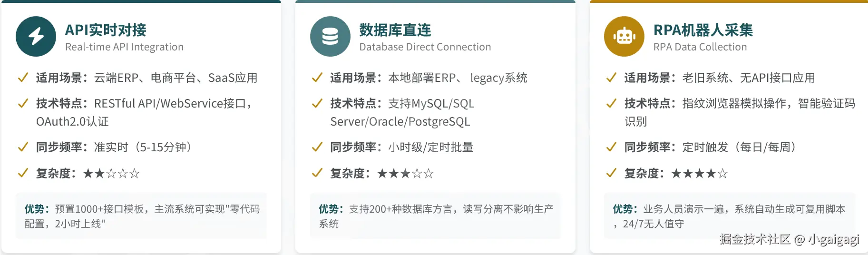This screenshot has width=868, height=255.
Task: Click the Real-time API Integration subtitle
Action: click(124, 47)
